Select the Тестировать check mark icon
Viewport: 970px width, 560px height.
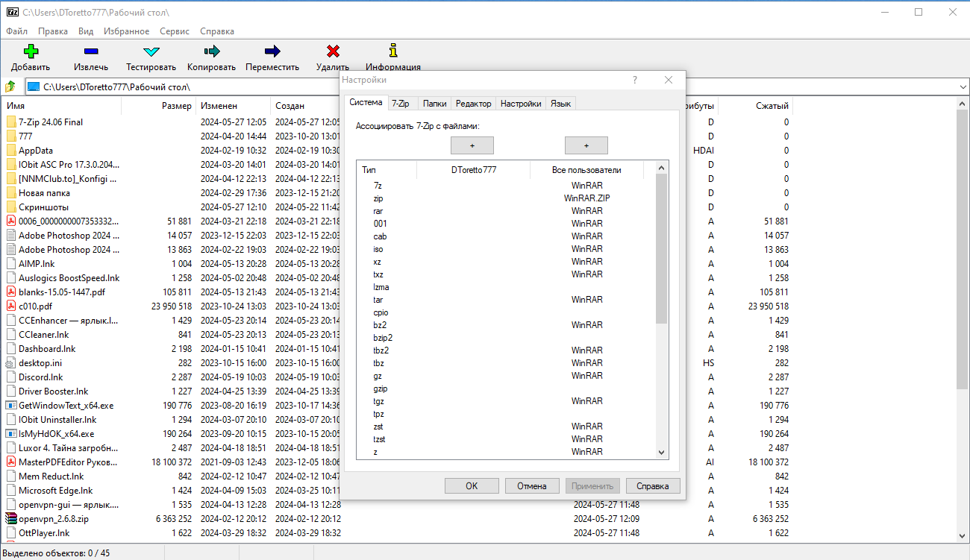point(151,51)
